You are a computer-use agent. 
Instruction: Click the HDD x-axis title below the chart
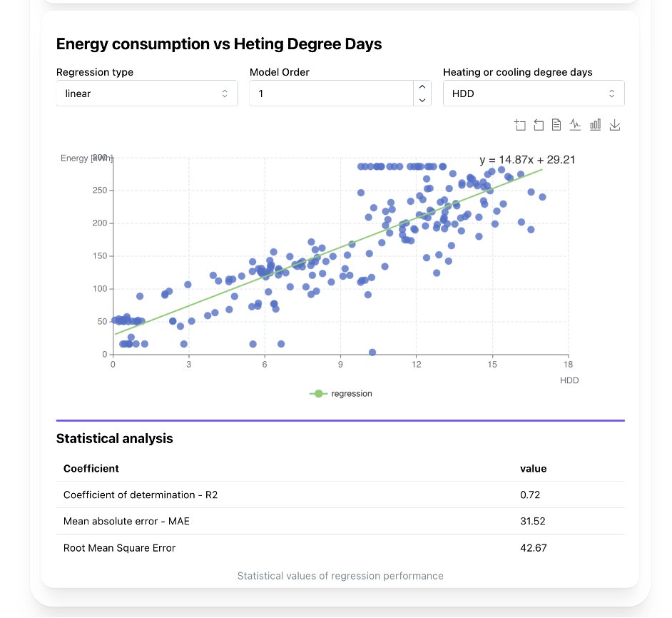click(569, 380)
